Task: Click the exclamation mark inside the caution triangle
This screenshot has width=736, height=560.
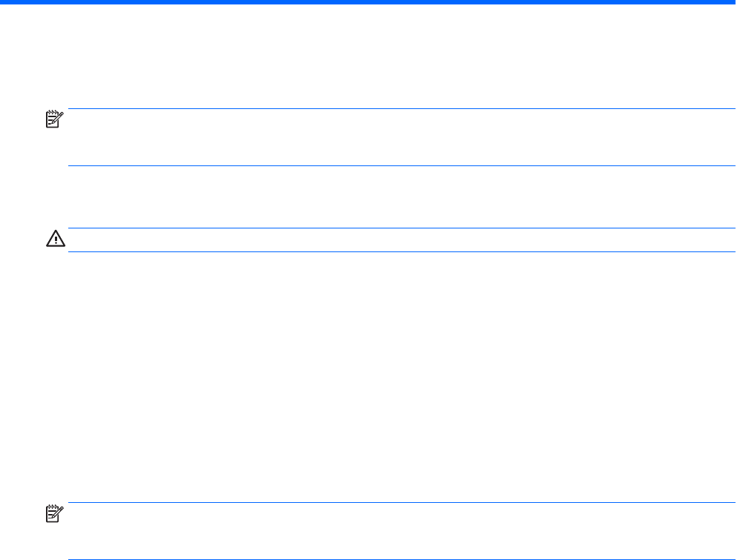Action: coord(56,240)
